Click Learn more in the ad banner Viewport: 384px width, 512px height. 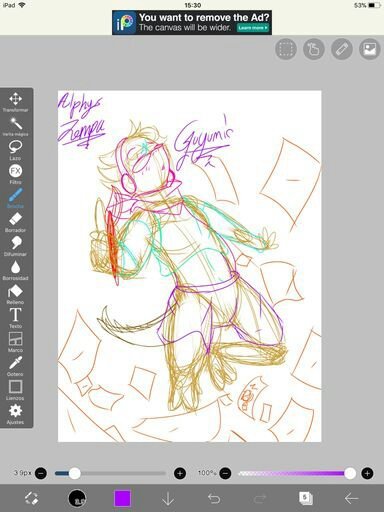[x=253, y=28]
